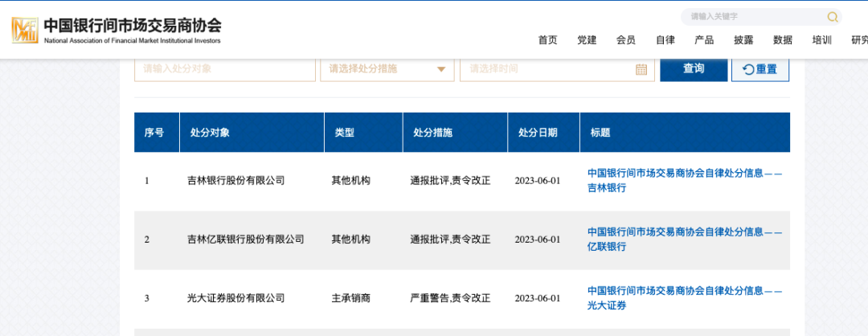Click the 请选择时间 date field
Screen dimensions: 868x336
(557, 69)
